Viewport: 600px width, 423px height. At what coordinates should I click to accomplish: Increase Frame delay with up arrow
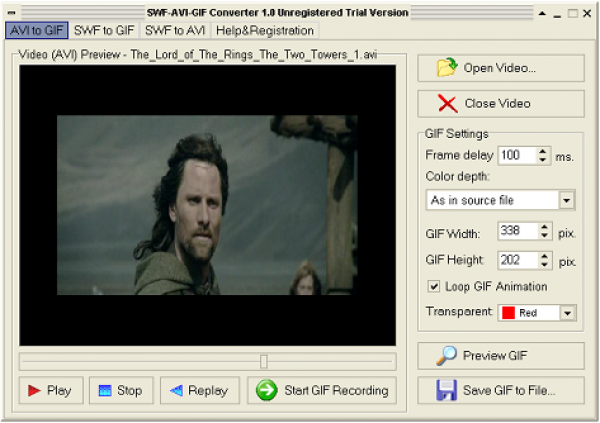point(543,151)
